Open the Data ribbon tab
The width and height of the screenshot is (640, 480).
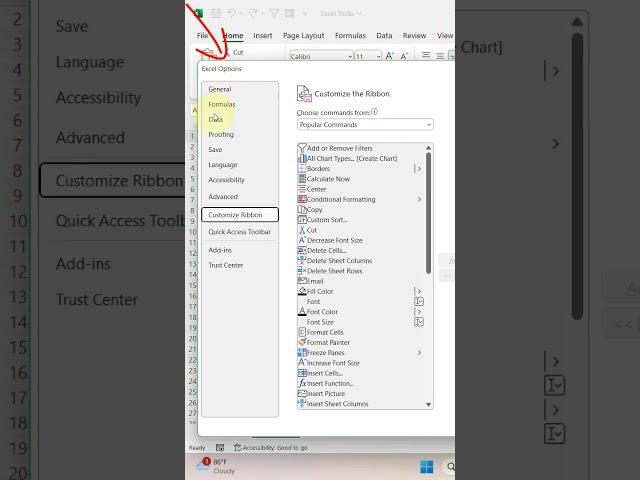[x=384, y=36]
